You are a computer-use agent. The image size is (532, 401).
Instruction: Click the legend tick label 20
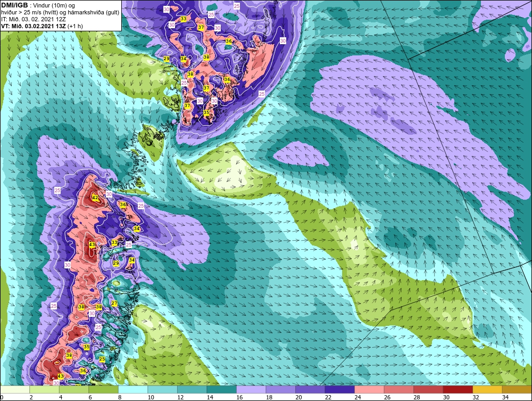pos(298,397)
